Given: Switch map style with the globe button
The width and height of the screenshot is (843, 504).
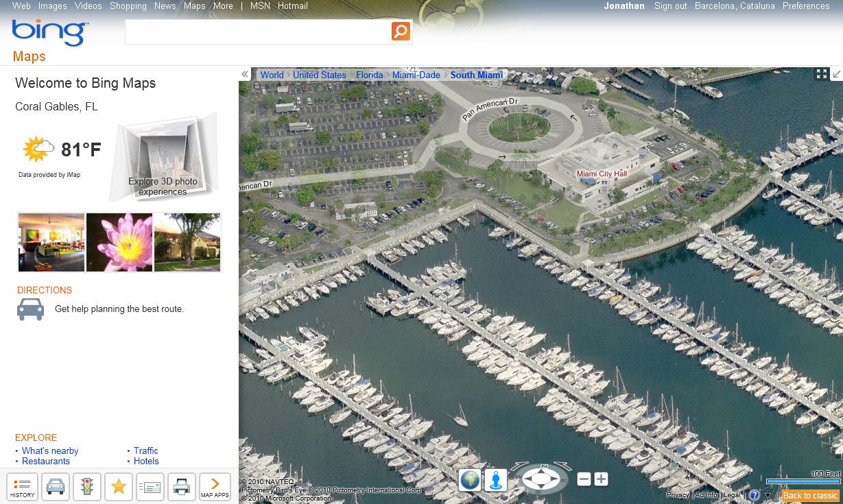Looking at the screenshot, I should pyautogui.click(x=470, y=480).
